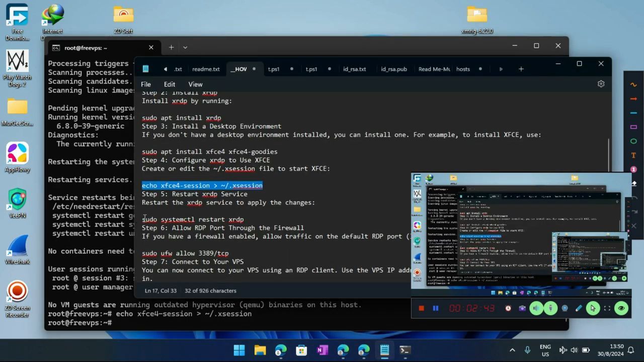Take a snapshot with camera icon
The height and width of the screenshot is (362, 644).
coord(522,308)
